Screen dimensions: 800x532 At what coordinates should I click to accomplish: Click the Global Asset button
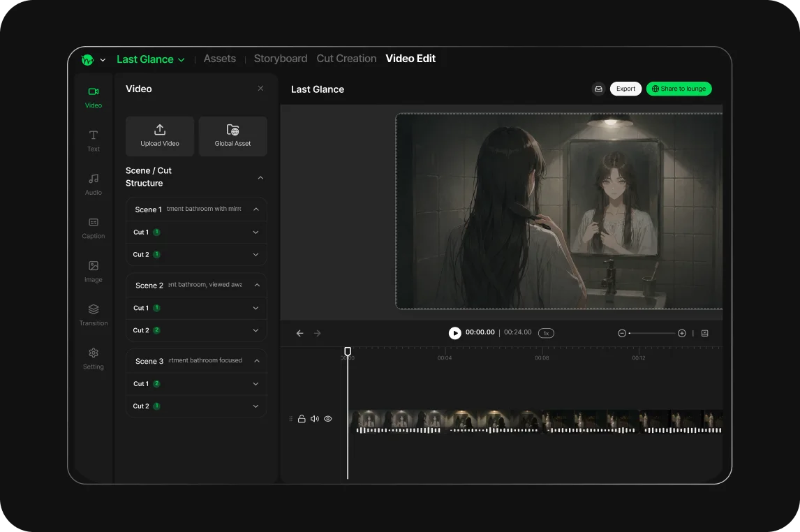[x=232, y=136]
